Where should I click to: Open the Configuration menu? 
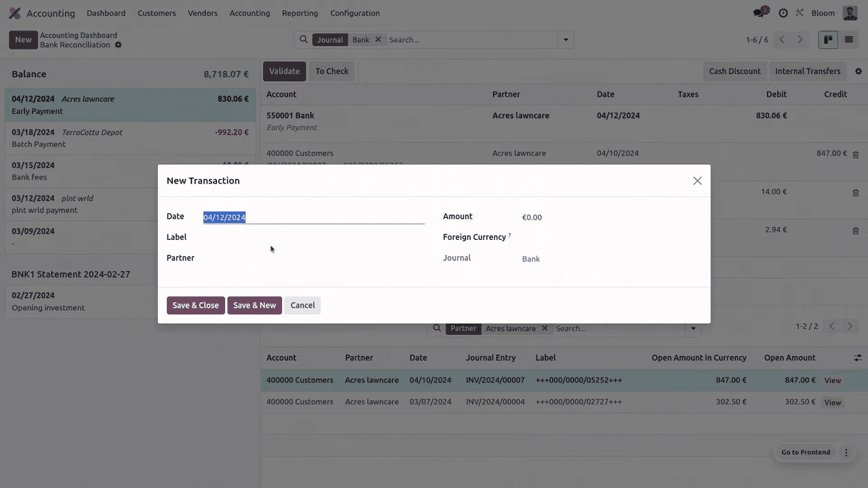pos(355,13)
